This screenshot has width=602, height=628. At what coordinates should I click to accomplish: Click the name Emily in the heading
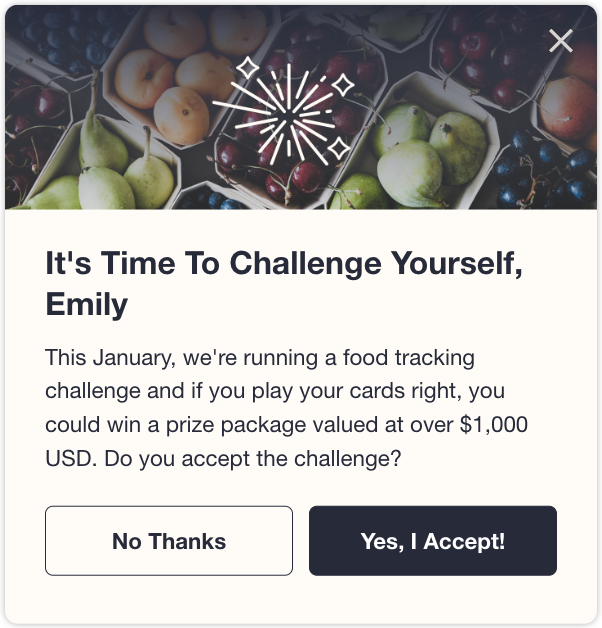(87, 304)
